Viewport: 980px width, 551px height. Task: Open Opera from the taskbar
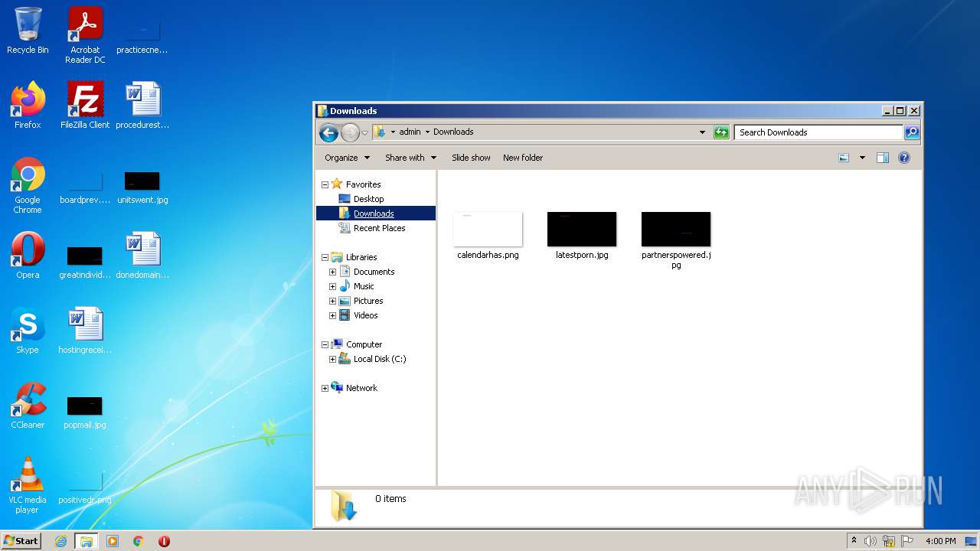(164, 541)
